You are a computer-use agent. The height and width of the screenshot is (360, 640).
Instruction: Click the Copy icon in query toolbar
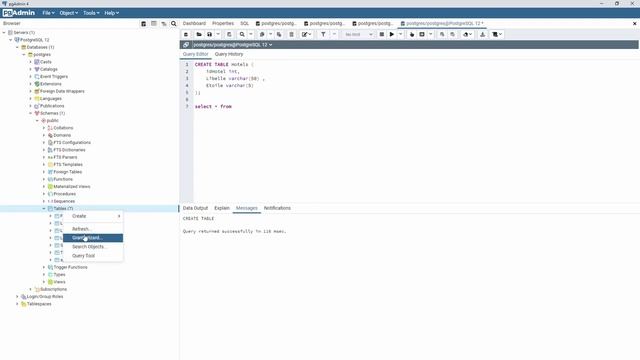tap(262, 35)
